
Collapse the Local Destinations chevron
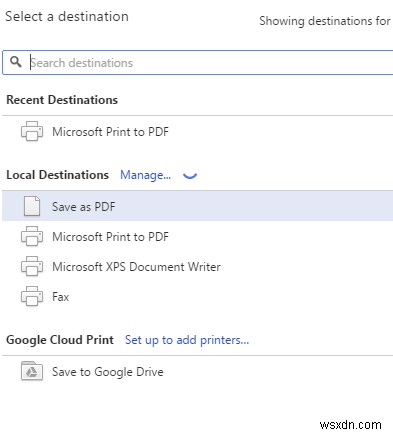190,176
